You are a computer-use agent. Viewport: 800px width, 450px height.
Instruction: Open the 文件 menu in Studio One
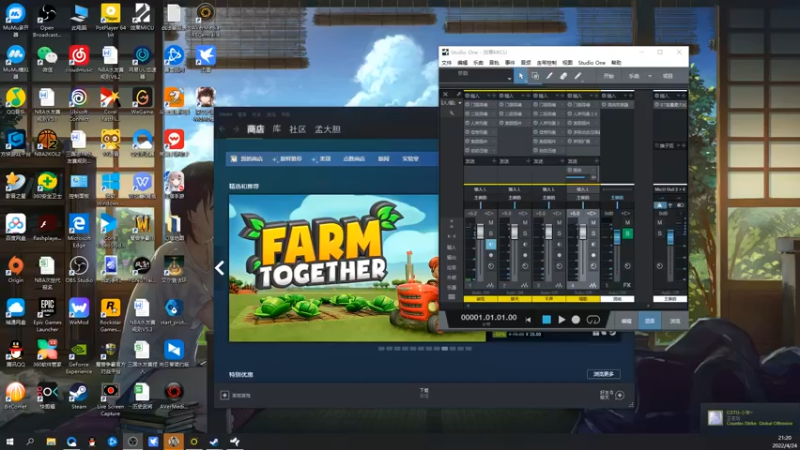point(446,63)
